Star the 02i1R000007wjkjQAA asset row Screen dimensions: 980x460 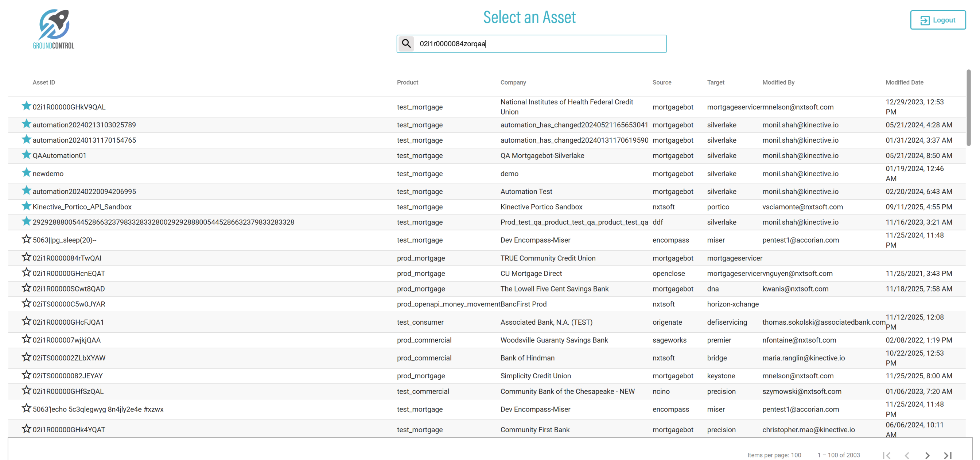coord(26,339)
